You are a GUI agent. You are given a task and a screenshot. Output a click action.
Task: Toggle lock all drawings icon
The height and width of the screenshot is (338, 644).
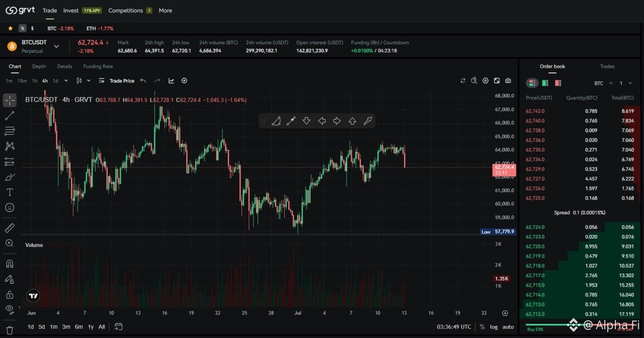click(10, 294)
